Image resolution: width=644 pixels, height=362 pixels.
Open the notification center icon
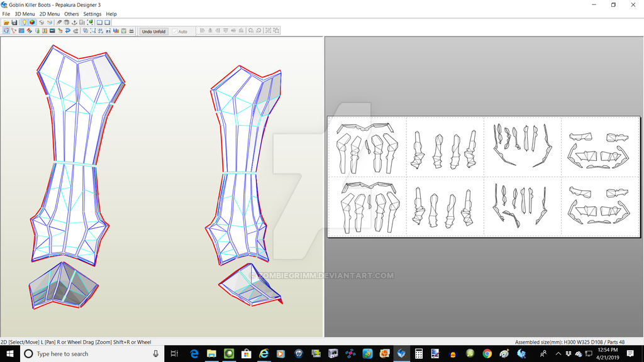pyautogui.click(x=630, y=353)
